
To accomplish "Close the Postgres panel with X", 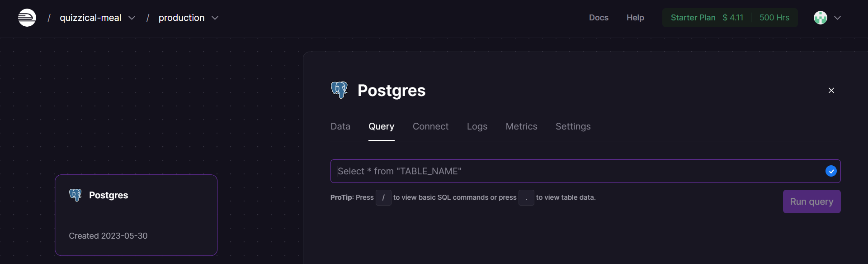I will tap(831, 91).
